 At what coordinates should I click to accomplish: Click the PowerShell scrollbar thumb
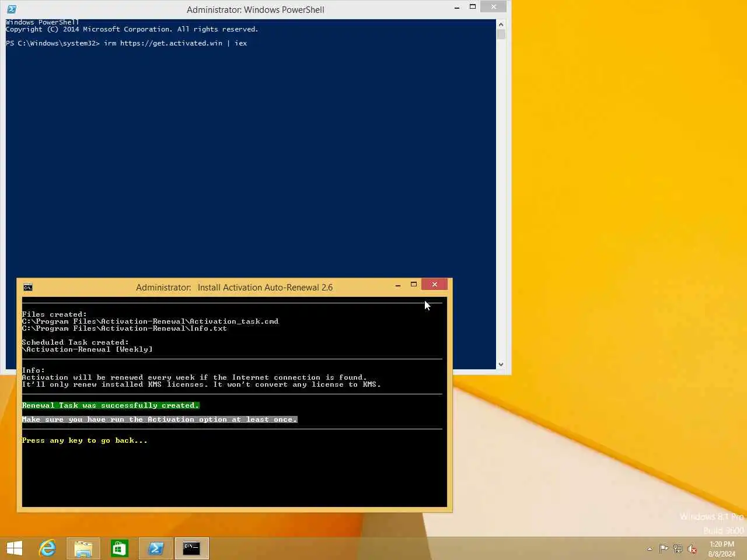point(501,34)
